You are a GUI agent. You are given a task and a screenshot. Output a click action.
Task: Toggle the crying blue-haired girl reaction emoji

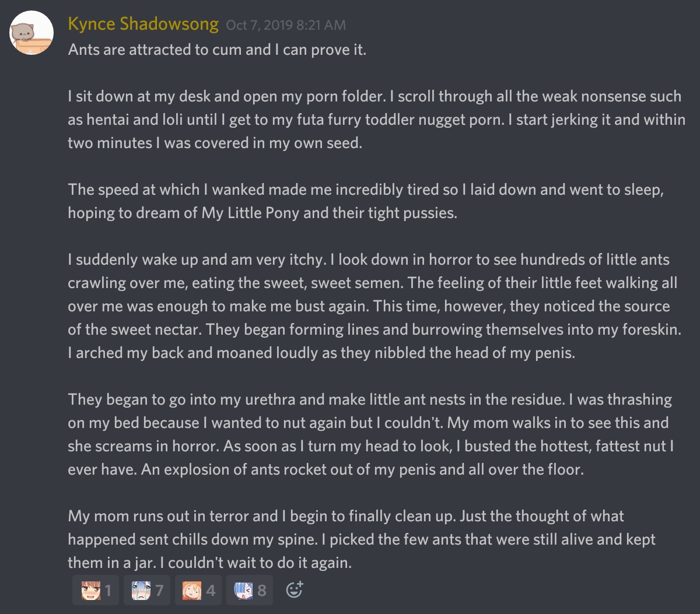click(x=142, y=591)
